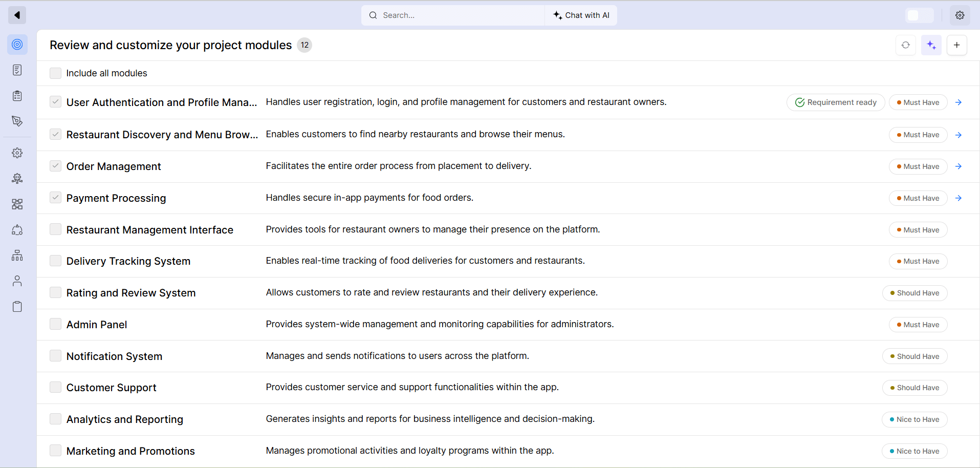Viewport: 980px width, 468px height.
Task: Open User Authentication module arrow
Action: (x=959, y=102)
